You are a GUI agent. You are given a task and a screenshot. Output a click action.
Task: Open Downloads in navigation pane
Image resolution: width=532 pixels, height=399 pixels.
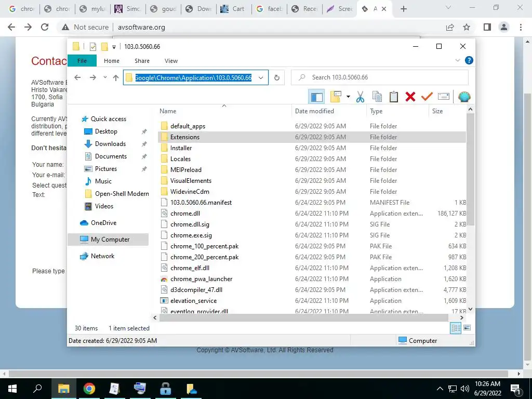pyautogui.click(x=110, y=144)
